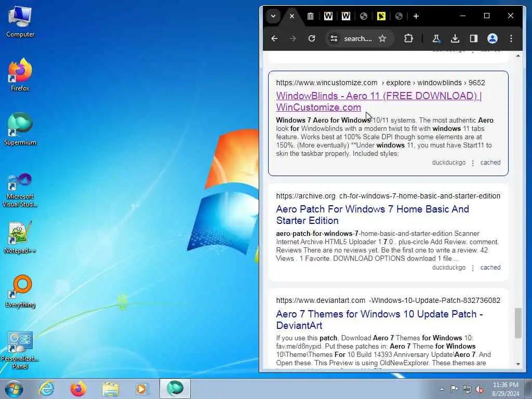Switch to the yellow favicon tab
The image size is (532, 399).
point(381,16)
